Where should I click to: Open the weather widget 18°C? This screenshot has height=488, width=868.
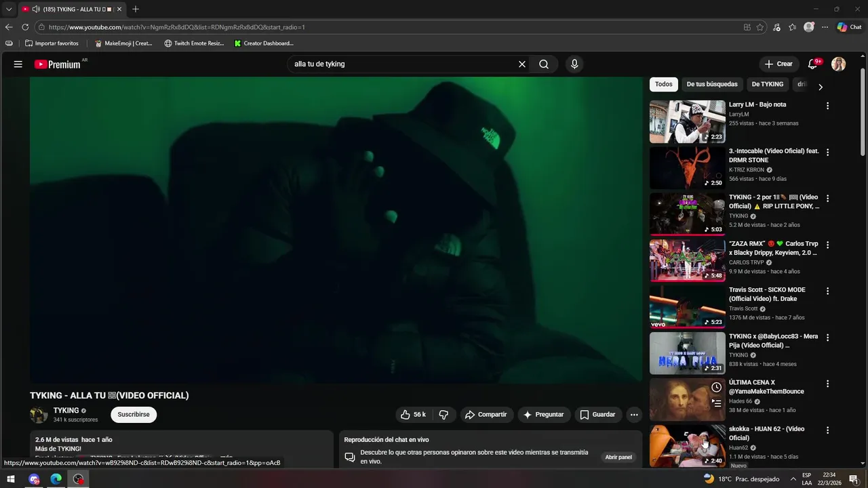click(741, 479)
